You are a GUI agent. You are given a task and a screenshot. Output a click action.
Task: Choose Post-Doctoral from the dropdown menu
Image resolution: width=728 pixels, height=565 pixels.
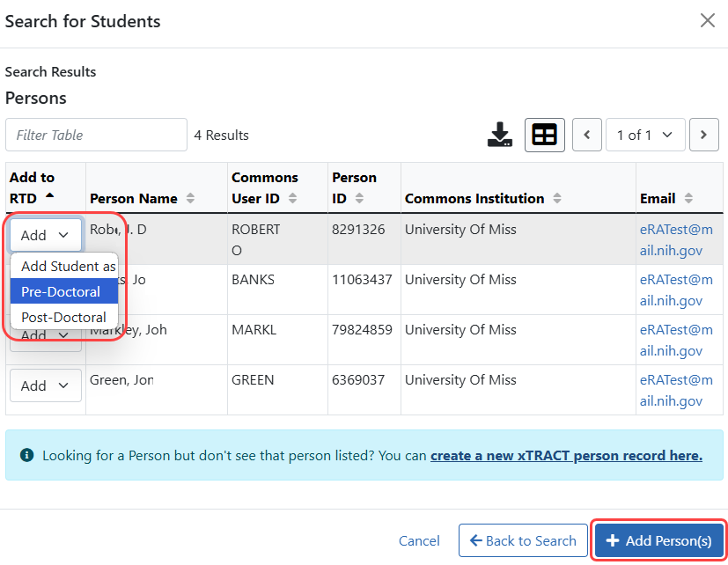tap(63, 317)
